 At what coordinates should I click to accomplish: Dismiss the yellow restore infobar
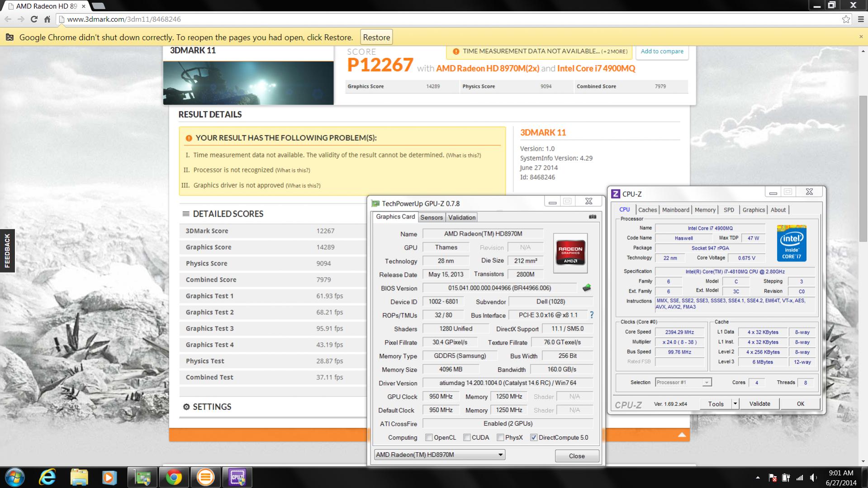(861, 37)
